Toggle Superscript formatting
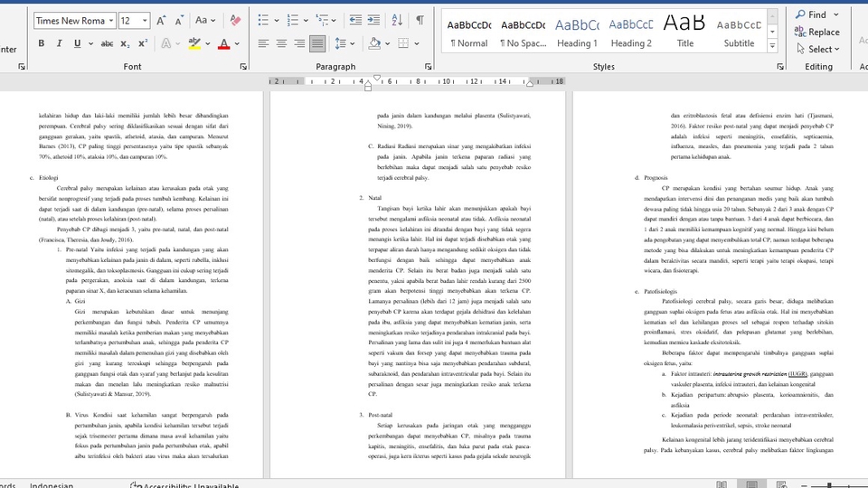 (143, 43)
